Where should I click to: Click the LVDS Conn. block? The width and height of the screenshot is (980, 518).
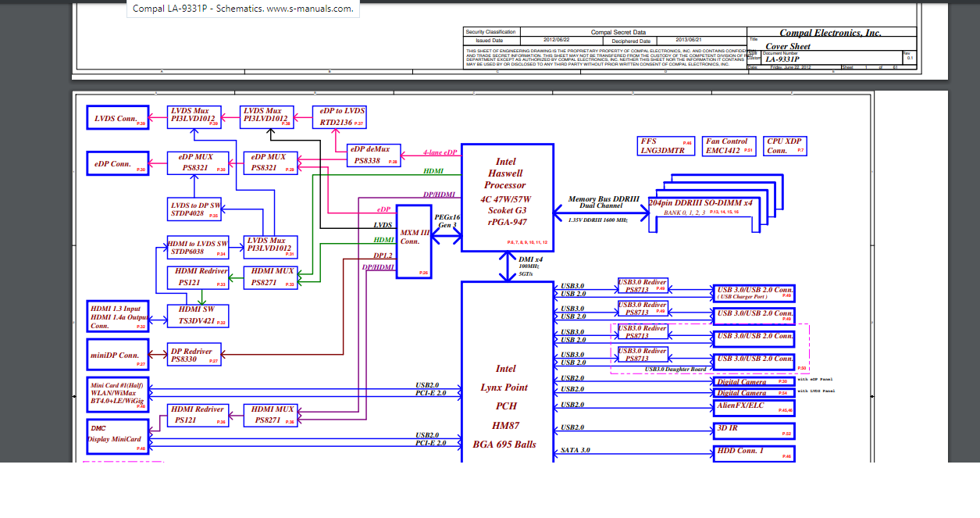click(x=117, y=118)
